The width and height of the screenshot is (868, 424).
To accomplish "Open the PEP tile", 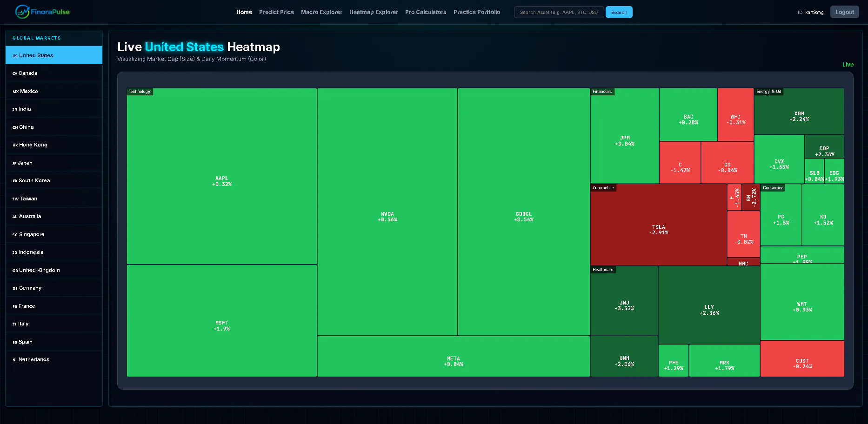I will click(x=802, y=255).
